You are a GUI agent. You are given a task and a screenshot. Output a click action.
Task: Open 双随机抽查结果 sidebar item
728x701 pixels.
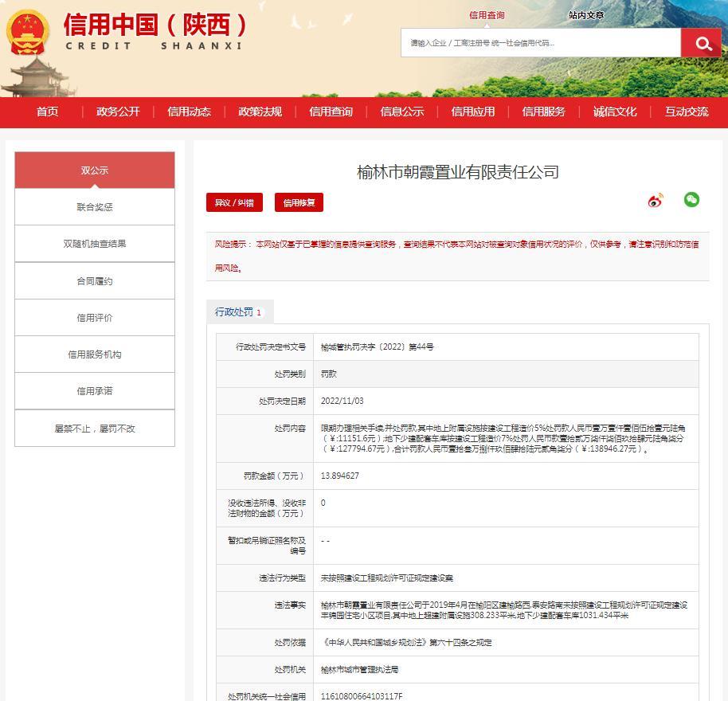[95, 244]
